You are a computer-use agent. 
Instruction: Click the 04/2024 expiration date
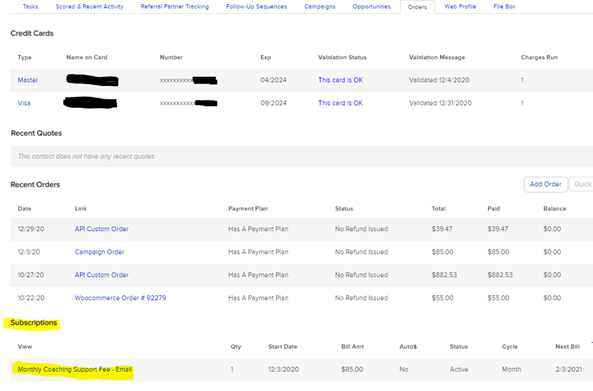273,80
